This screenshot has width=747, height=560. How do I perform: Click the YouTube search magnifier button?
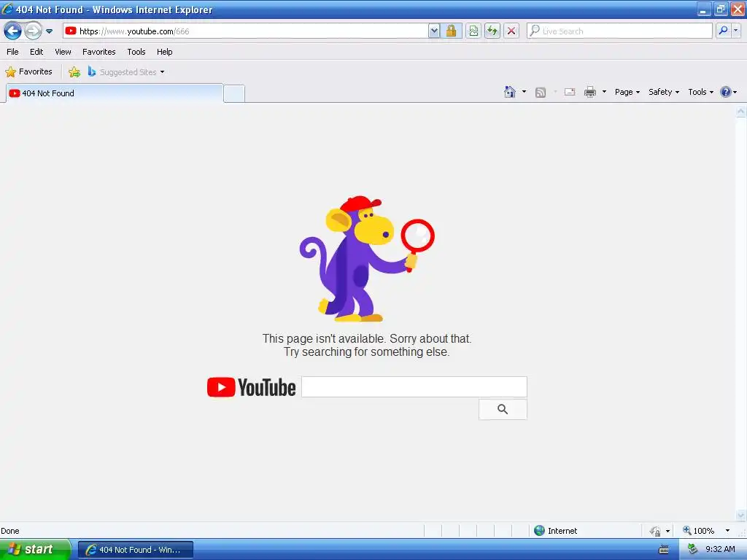pos(503,410)
